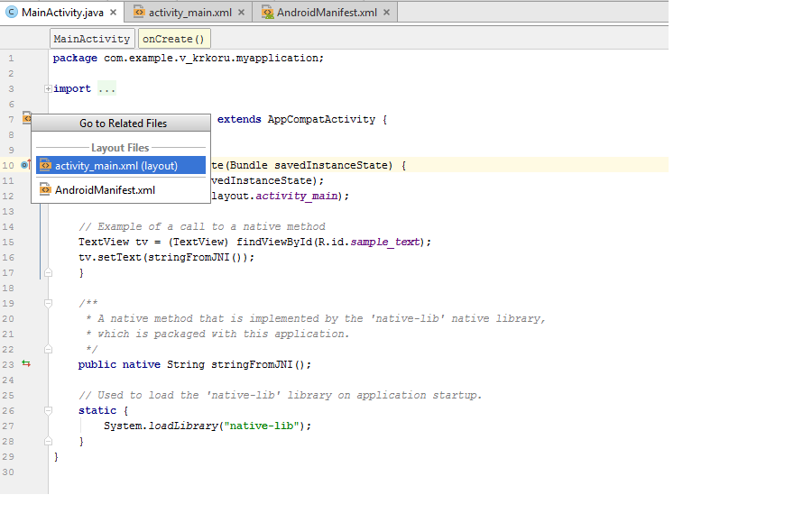Image resolution: width=812 pixels, height=513 pixels.
Task: Collapse the static block at line 26
Action: [48, 411]
